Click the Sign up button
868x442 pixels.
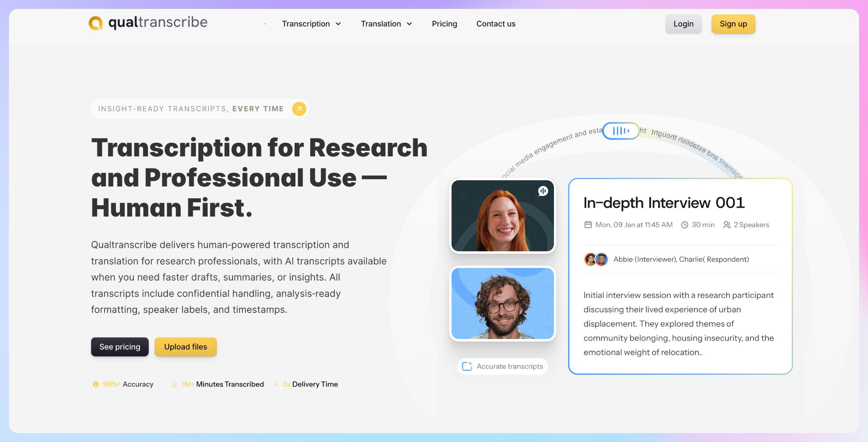tap(733, 24)
